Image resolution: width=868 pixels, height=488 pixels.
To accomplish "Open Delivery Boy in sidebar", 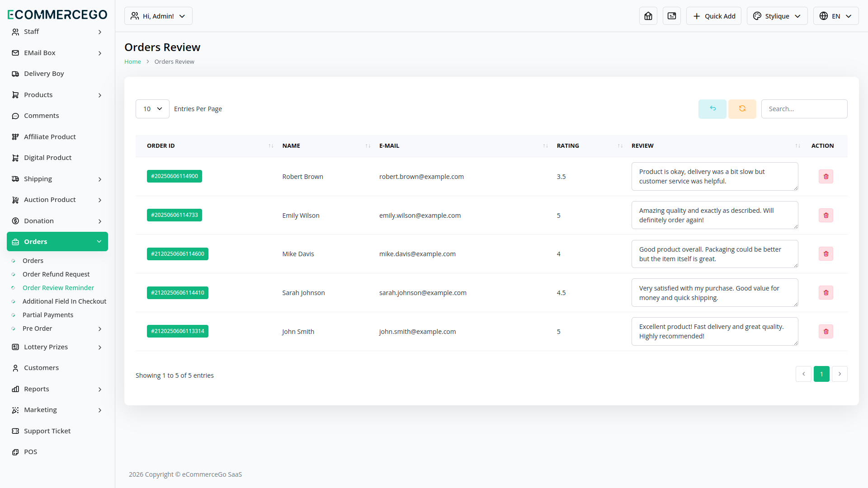I will coord(57,74).
